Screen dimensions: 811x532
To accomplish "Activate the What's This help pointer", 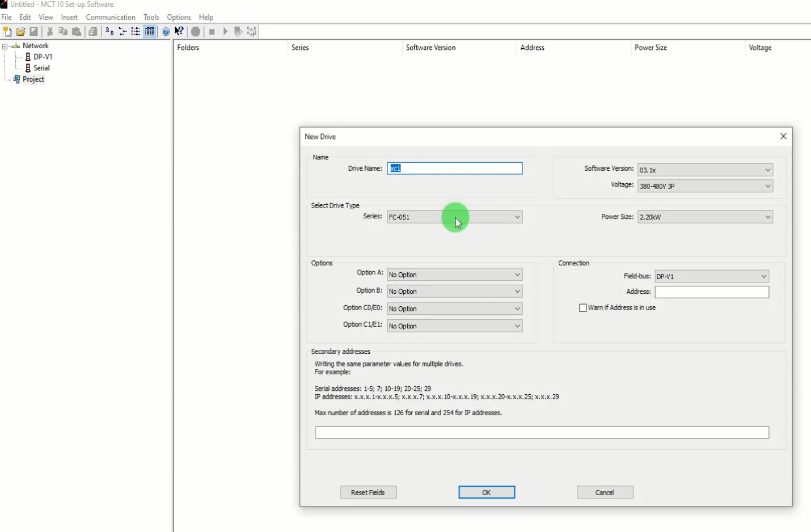I will (x=179, y=32).
